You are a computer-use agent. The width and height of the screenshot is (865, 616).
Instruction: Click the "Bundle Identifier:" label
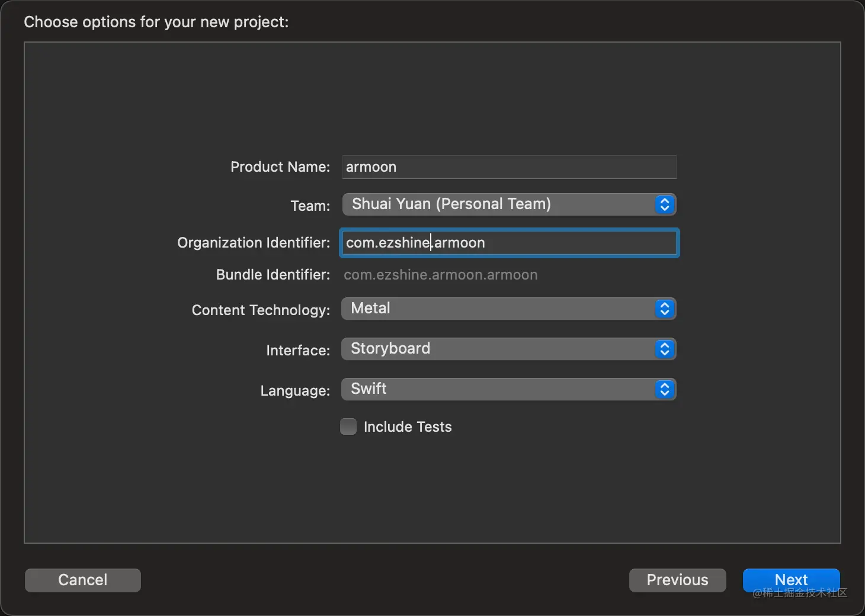point(273,275)
